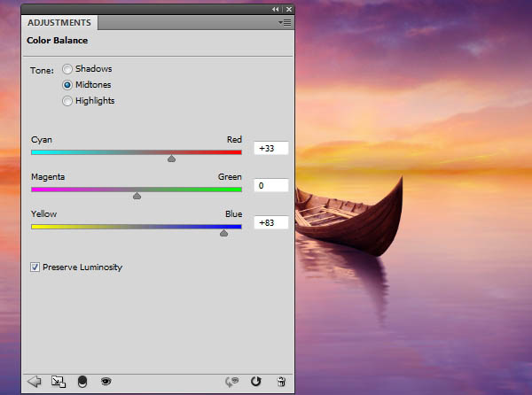Click the return to adjustment list arrow

pos(35,382)
